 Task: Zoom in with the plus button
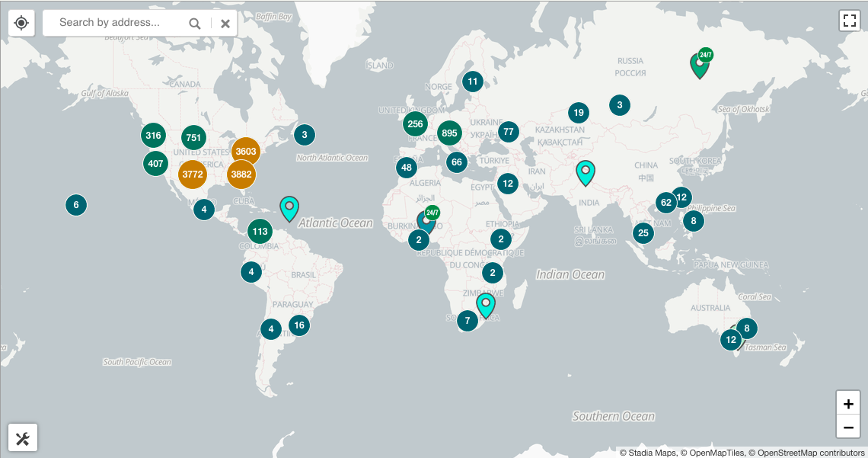click(848, 404)
